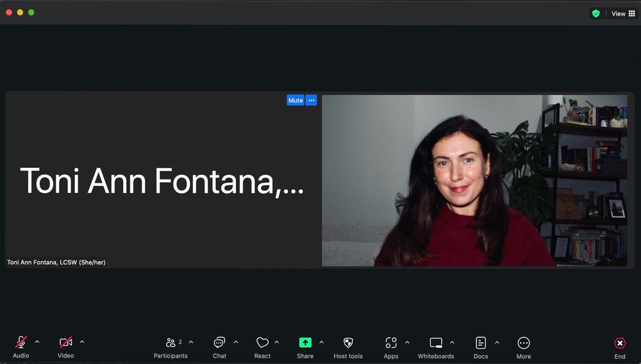Expand the arrow beside React
Image resolution: width=641 pixels, height=364 pixels.
[277, 342]
